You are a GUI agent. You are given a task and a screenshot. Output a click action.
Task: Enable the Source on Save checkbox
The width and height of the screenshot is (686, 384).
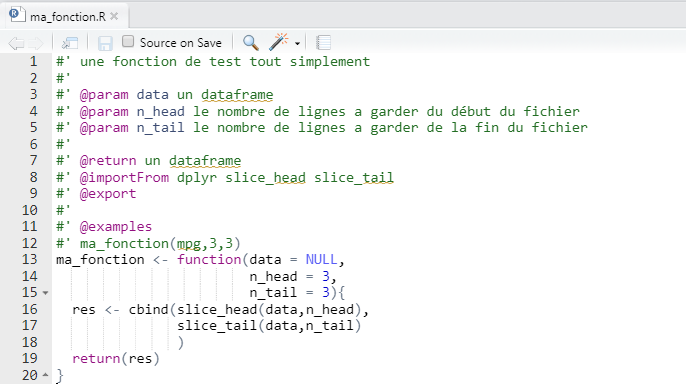point(128,42)
